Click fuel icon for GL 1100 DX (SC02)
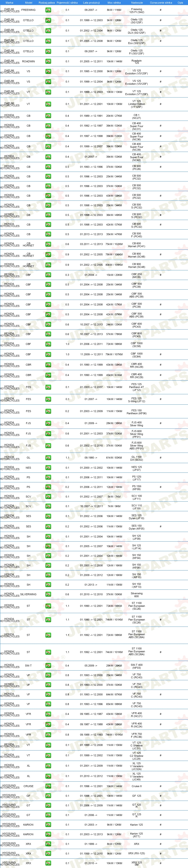The width and height of the screenshot is (188, 868). [48, 458]
